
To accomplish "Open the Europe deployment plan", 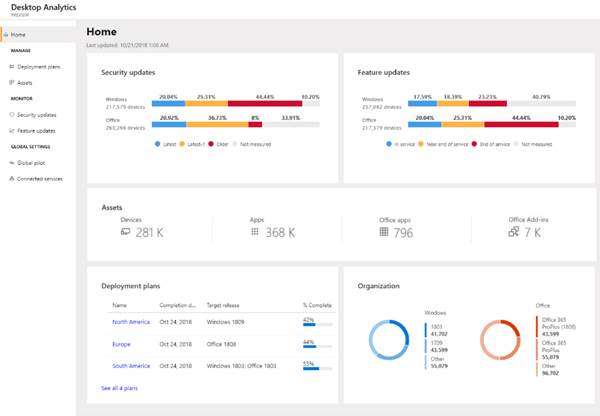I will point(121,344).
